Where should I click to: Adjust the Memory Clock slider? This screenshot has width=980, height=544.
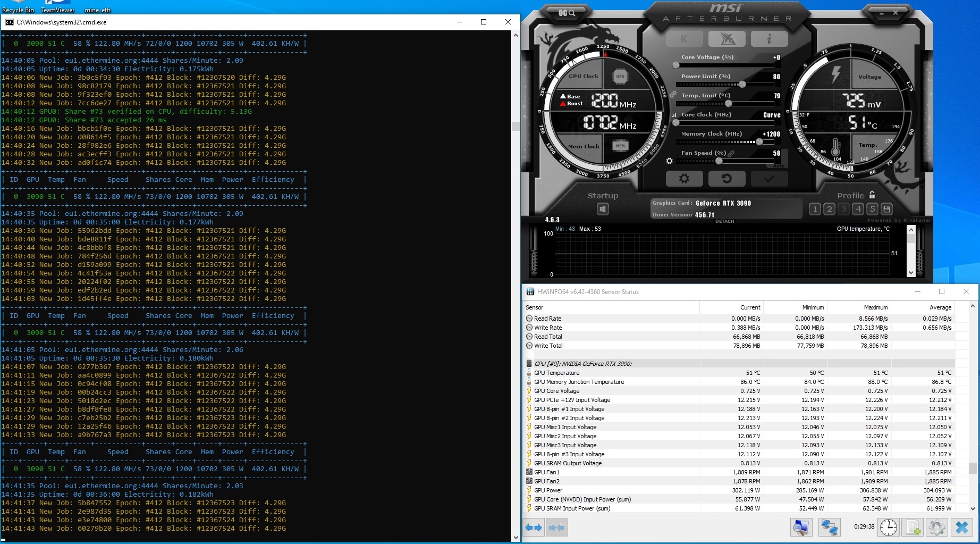click(x=725, y=142)
